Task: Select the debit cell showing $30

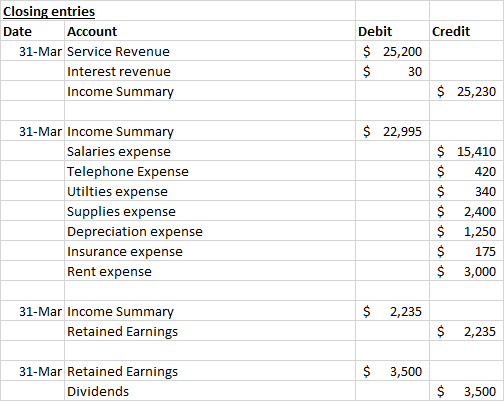Action: point(392,71)
